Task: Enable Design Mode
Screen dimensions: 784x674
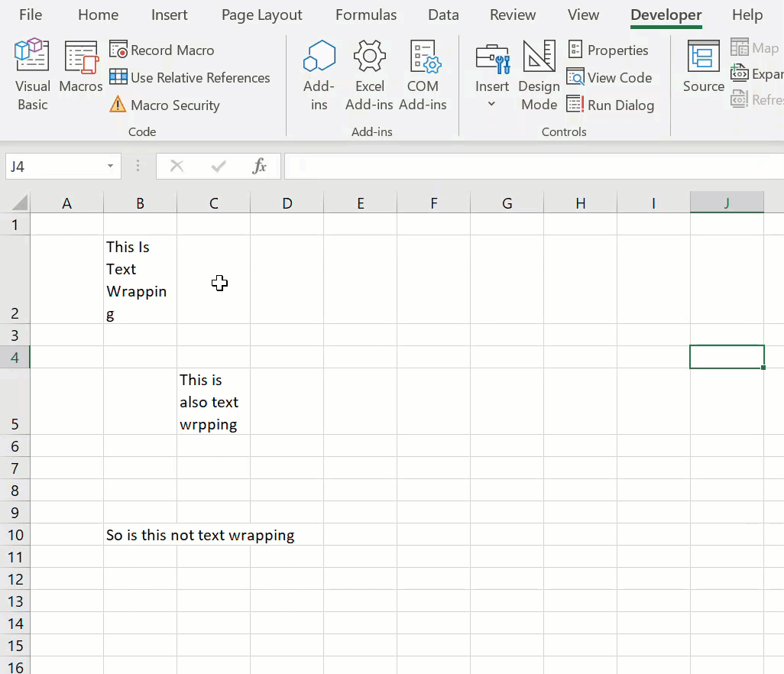Action: [539, 73]
